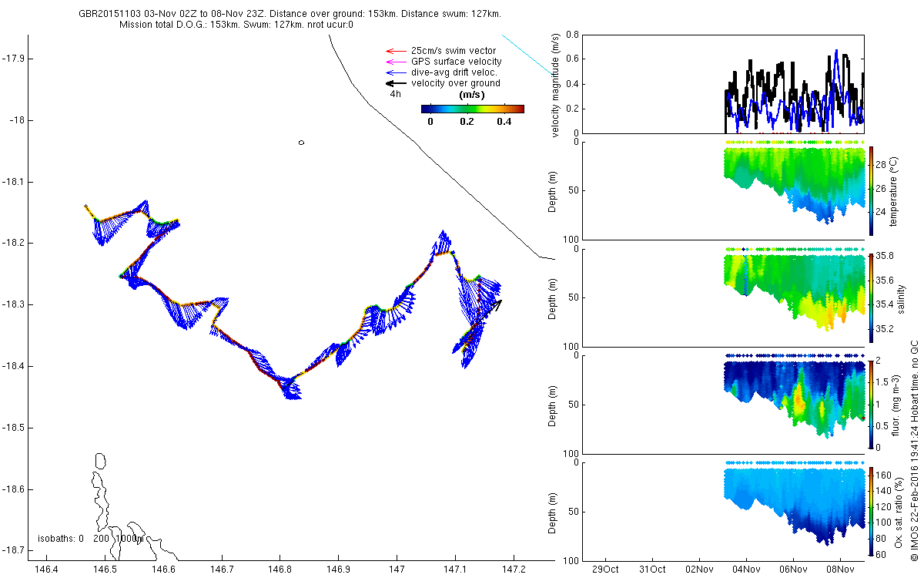This screenshot has width=924, height=578.
Task: Click the '146.8' longitude tick label
Action: 280,570
